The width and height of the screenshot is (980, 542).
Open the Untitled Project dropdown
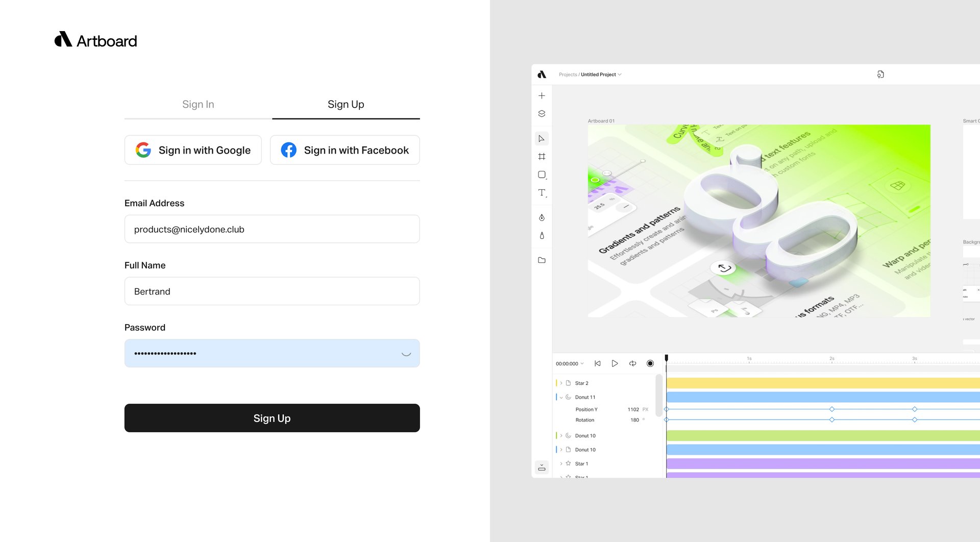point(620,75)
